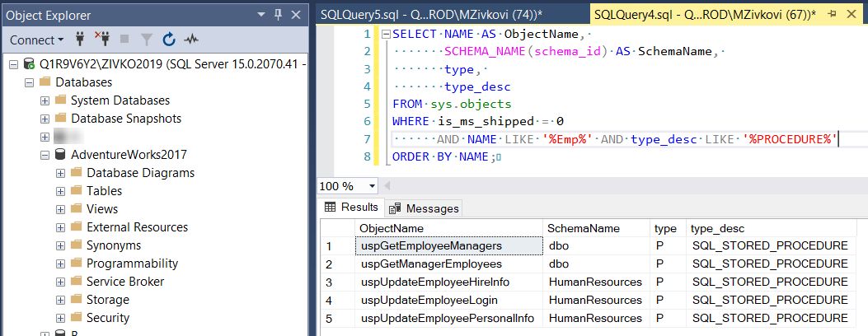This screenshot has height=336, width=868.
Task: Open the Results tab
Action: [x=352, y=208]
